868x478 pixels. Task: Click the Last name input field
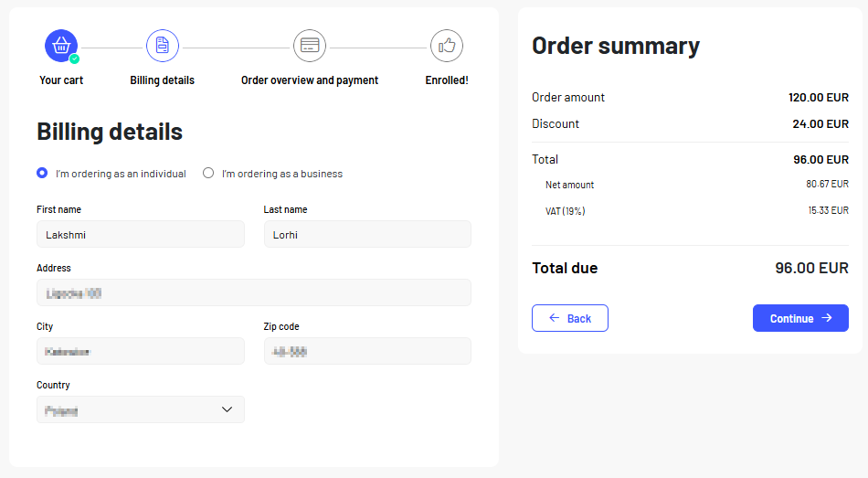(367, 234)
